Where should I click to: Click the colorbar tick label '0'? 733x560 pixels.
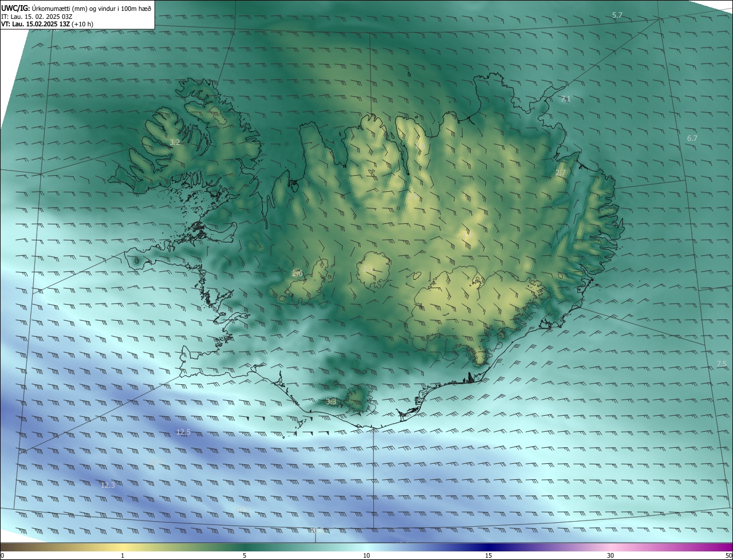point(2,555)
